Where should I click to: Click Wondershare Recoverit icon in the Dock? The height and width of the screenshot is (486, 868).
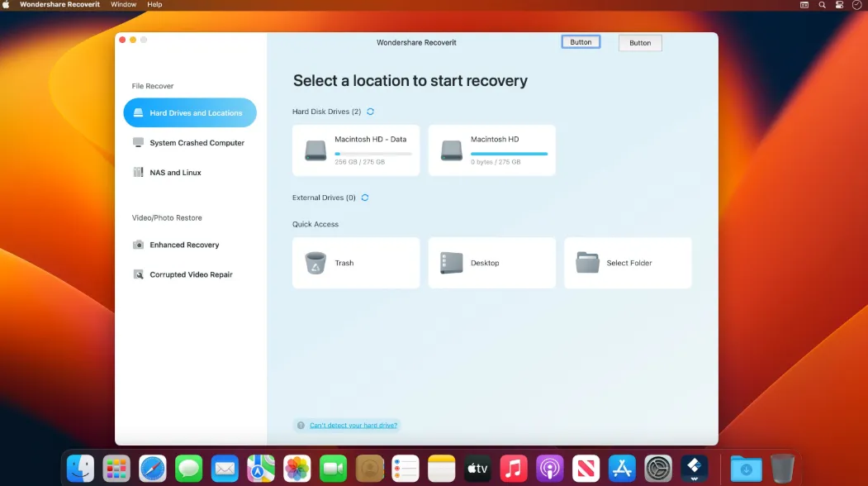click(x=695, y=469)
